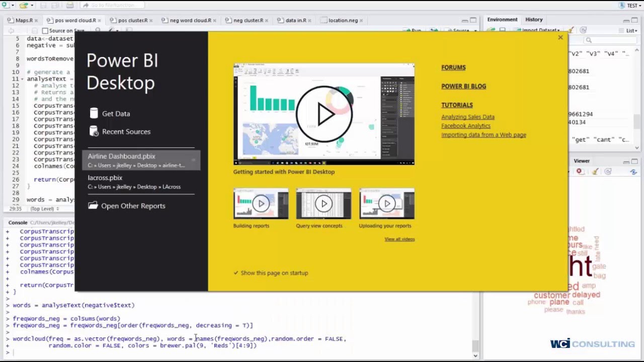This screenshot has height=362, width=644.
Task: Maximize the Viewer pane
Action: point(634,161)
